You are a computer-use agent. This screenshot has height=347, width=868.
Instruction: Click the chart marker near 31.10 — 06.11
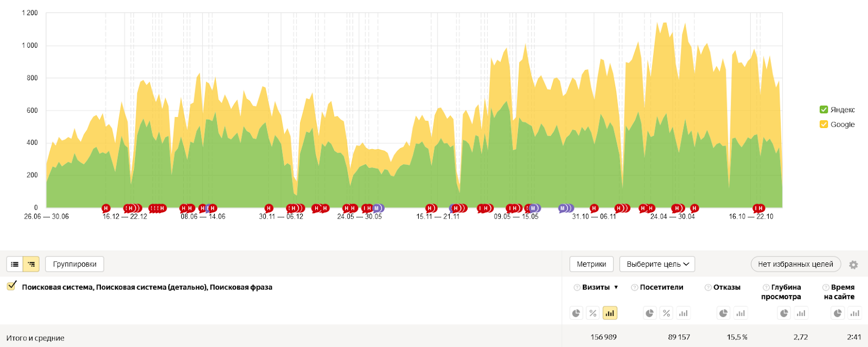[x=594, y=208]
